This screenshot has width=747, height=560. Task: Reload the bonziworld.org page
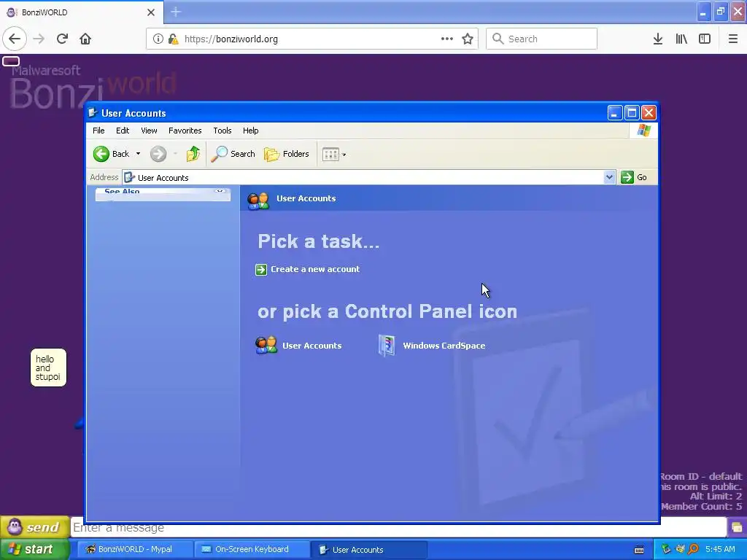point(62,39)
